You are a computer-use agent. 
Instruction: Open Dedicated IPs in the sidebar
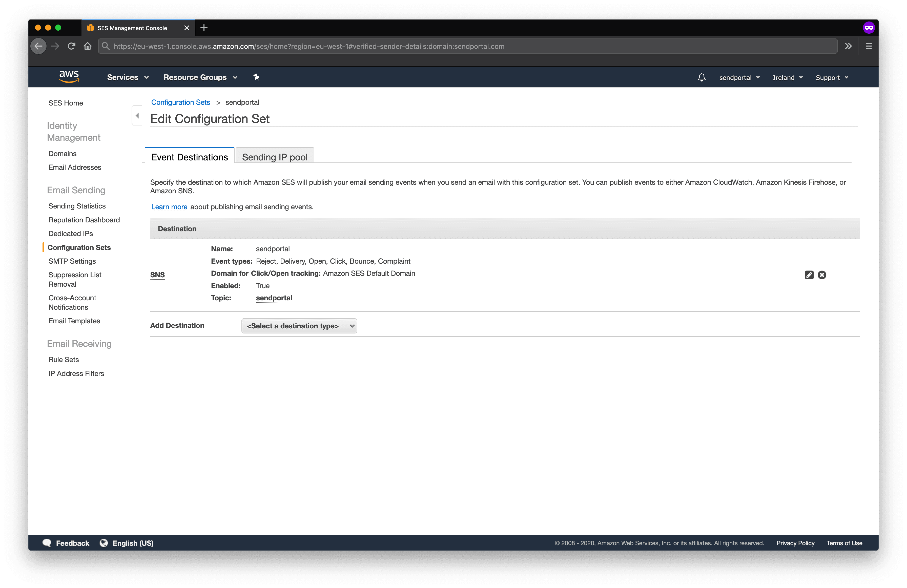pyautogui.click(x=71, y=234)
